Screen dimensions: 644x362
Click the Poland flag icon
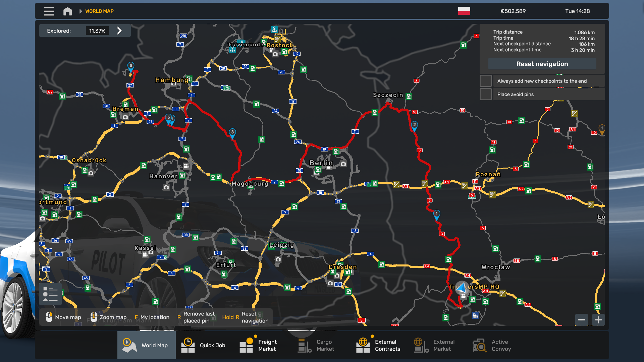pyautogui.click(x=464, y=11)
